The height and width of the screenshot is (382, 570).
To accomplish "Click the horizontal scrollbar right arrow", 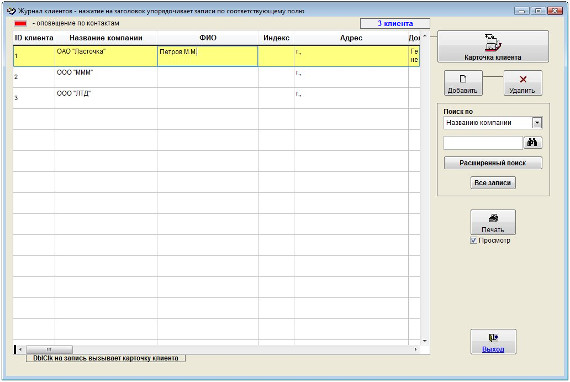I will (x=416, y=349).
